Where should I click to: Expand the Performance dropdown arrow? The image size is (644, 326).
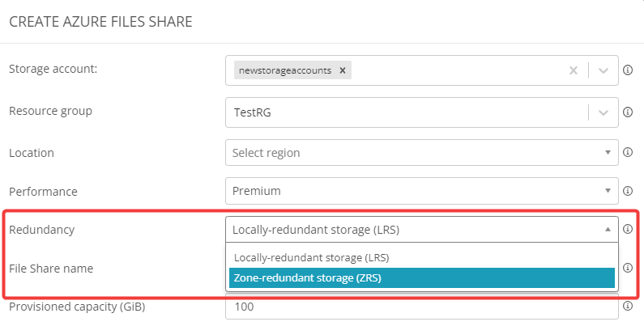[608, 191]
